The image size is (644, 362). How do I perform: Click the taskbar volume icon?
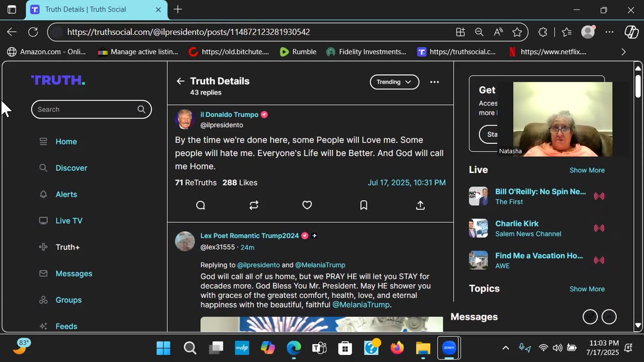[557, 348]
